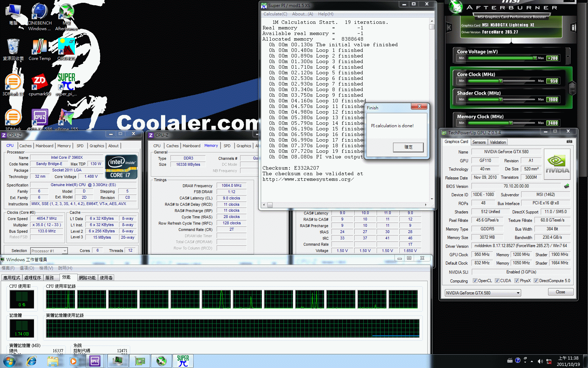Click the Close button in GPU-Z
The height and width of the screenshot is (368, 588).
560,292
